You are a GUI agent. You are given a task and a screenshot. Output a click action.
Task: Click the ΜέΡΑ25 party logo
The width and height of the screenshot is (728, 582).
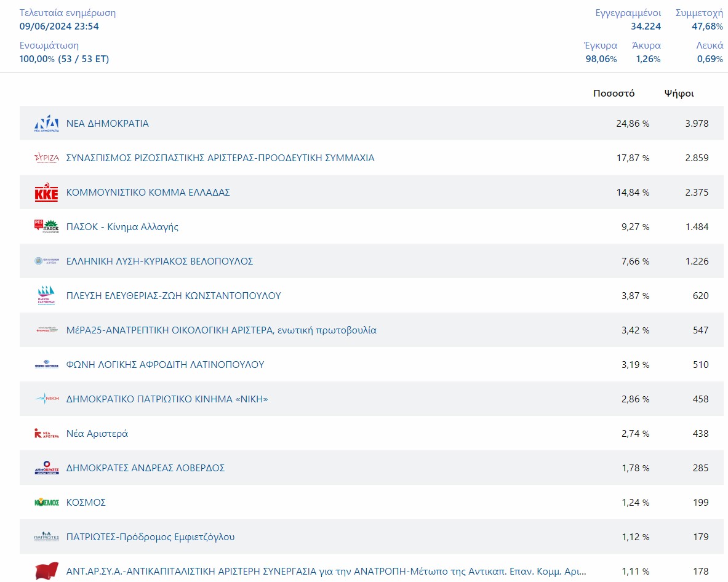click(46, 330)
